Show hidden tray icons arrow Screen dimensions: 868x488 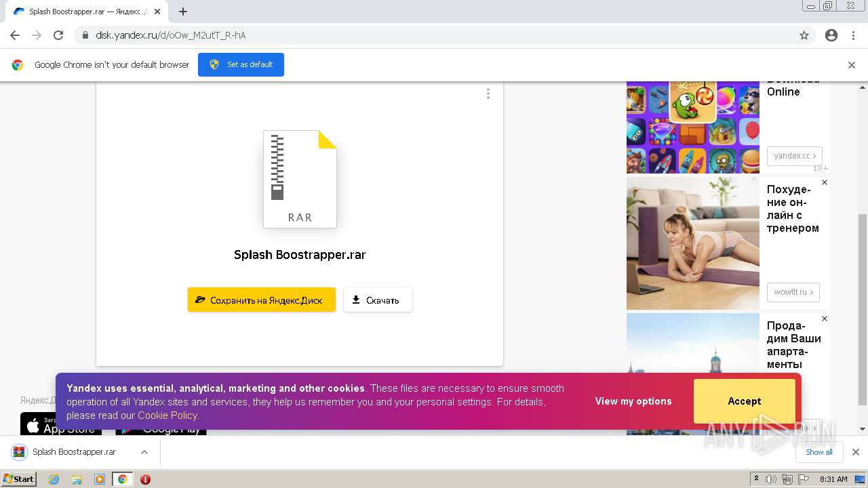tap(756, 479)
